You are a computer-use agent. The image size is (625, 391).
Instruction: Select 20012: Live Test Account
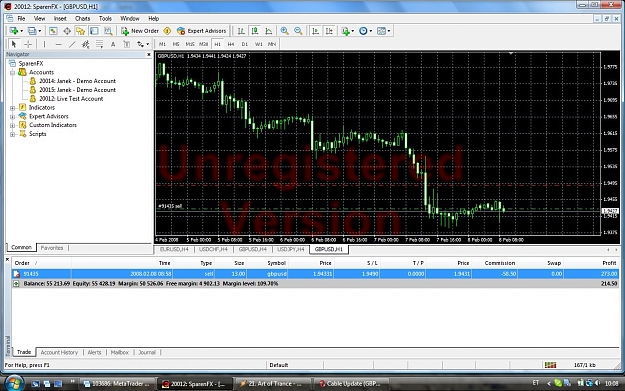click(x=71, y=99)
